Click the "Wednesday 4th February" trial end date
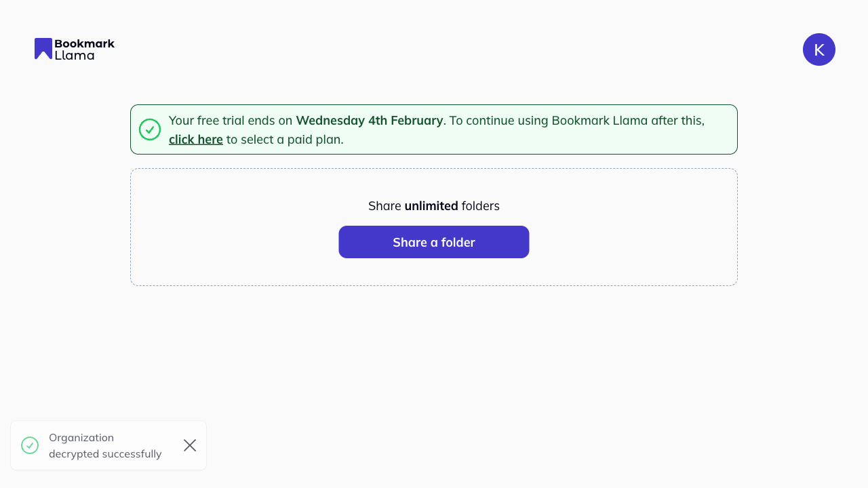This screenshot has width=868, height=488. coord(370,121)
